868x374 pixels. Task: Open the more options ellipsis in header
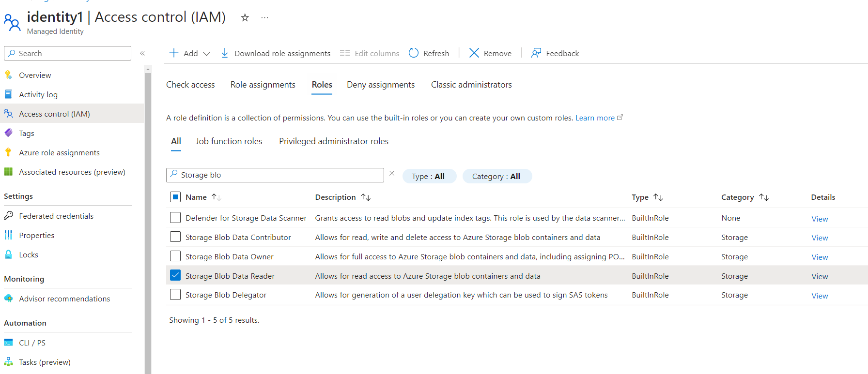tap(264, 18)
